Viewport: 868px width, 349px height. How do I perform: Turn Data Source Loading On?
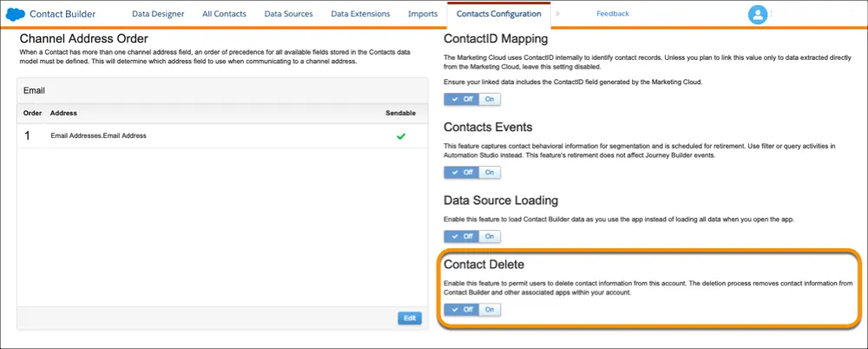[490, 236]
